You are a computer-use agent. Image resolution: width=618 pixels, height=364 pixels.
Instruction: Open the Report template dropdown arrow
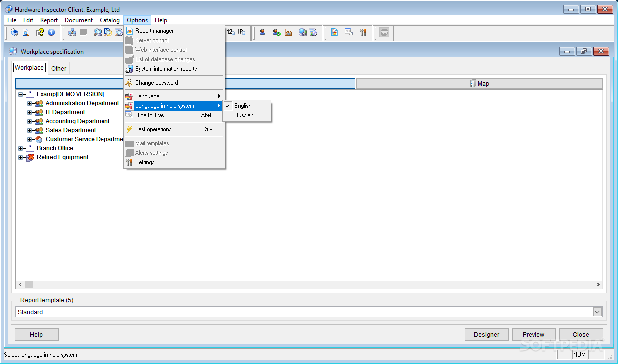point(597,312)
